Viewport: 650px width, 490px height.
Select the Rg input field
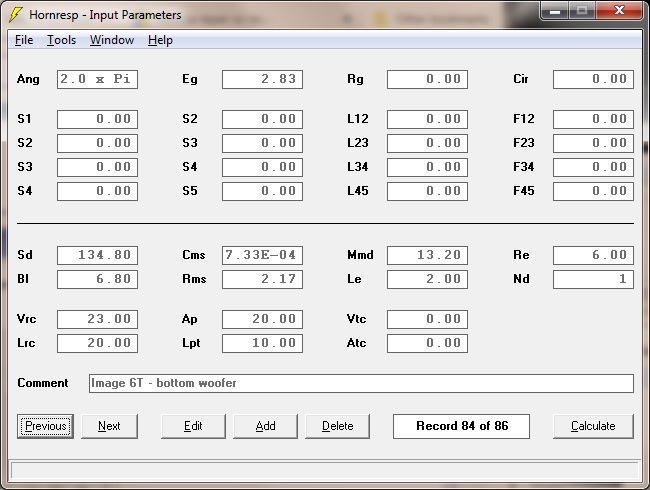(427, 79)
